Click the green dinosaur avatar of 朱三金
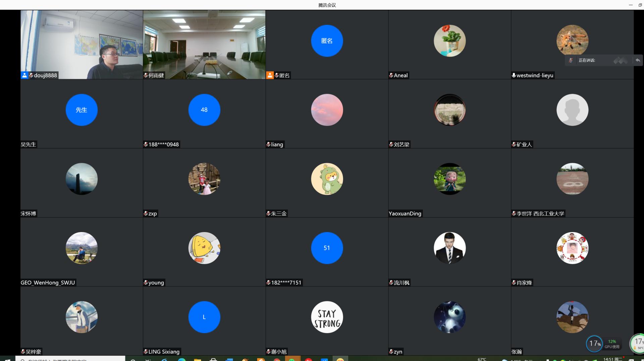The height and width of the screenshot is (361, 644). click(x=327, y=179)
